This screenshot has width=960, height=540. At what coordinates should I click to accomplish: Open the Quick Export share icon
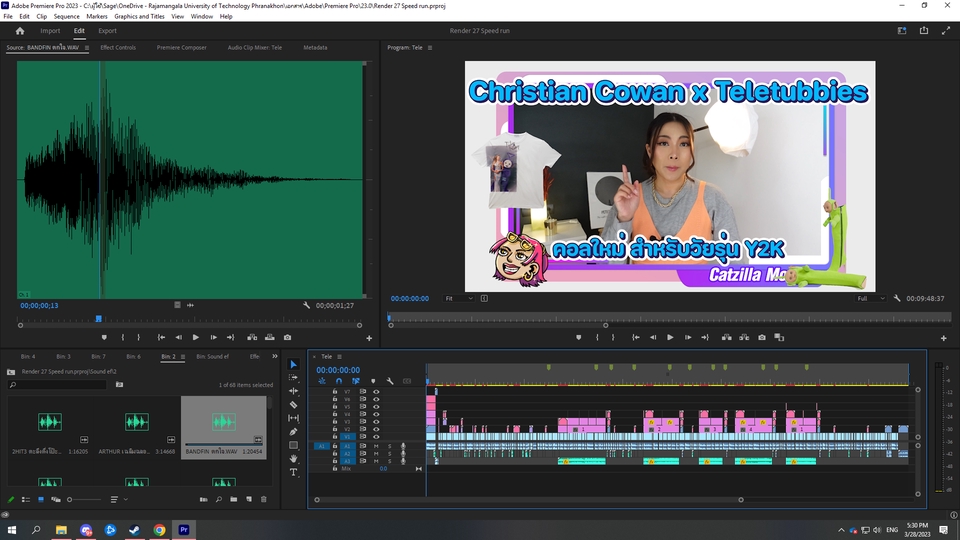[924, 31]
